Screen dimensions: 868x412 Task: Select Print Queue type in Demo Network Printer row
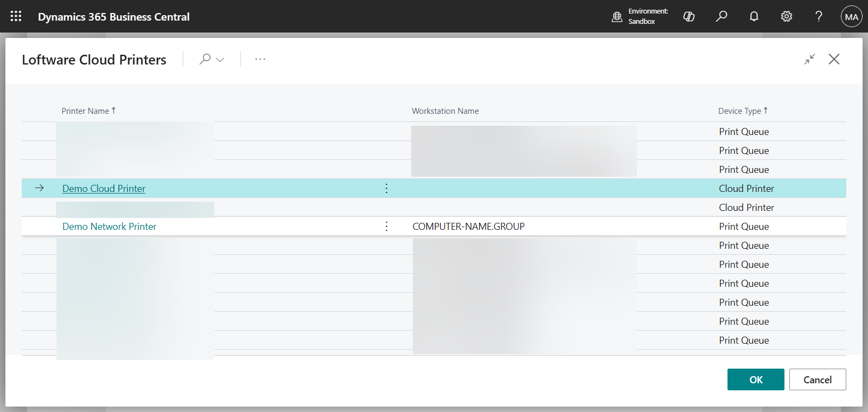pos(744,227)
